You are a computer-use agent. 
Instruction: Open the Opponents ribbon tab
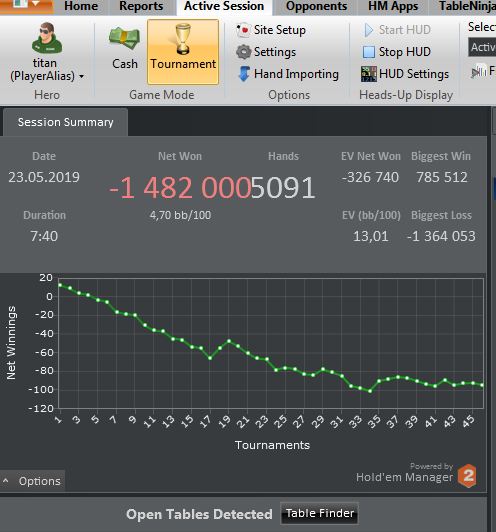316,6
